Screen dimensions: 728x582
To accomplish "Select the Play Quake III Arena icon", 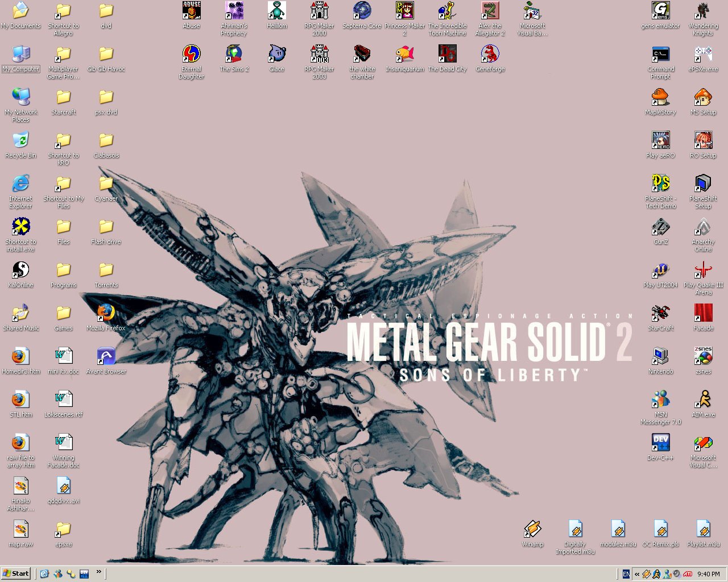I will (x=703, y=270).
